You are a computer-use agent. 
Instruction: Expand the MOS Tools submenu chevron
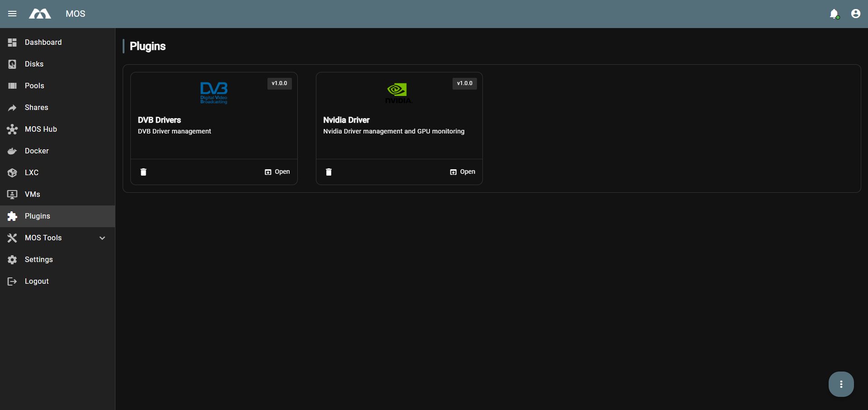102,238
